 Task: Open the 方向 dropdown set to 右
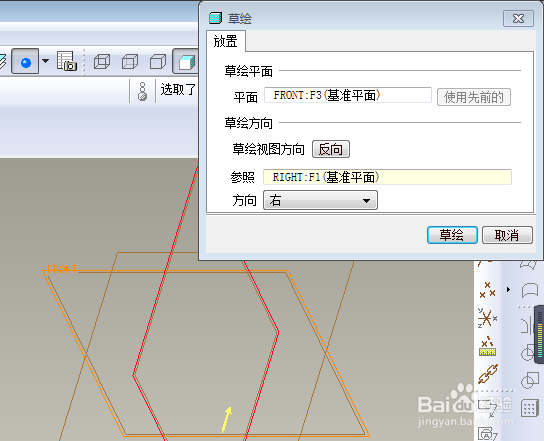[x=320, y=200]
